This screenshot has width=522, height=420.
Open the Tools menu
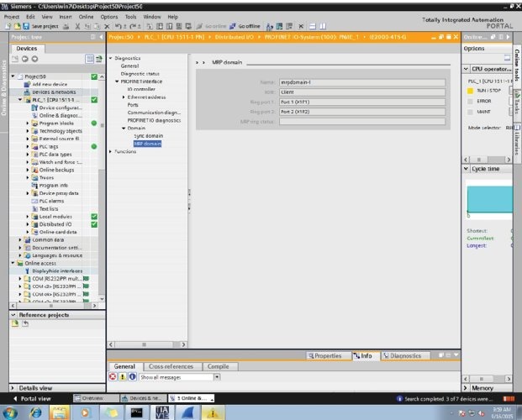130,17
